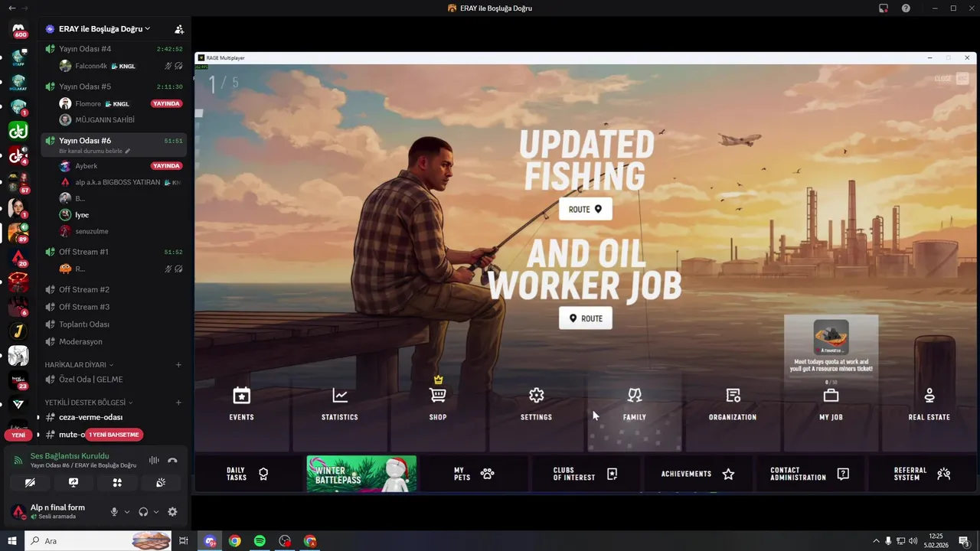
Task: Click the invite people icon in the server header
Action: click(x=179, y=29)
